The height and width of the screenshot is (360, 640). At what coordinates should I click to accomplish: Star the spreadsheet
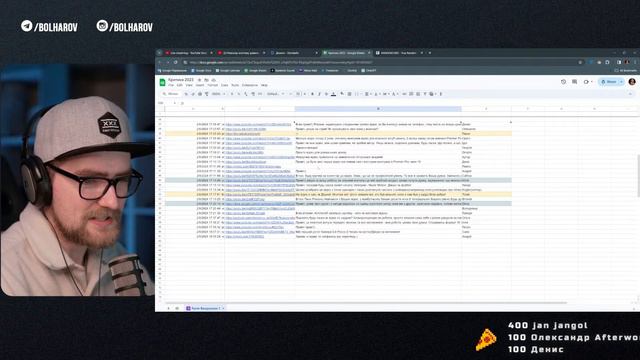200,80
